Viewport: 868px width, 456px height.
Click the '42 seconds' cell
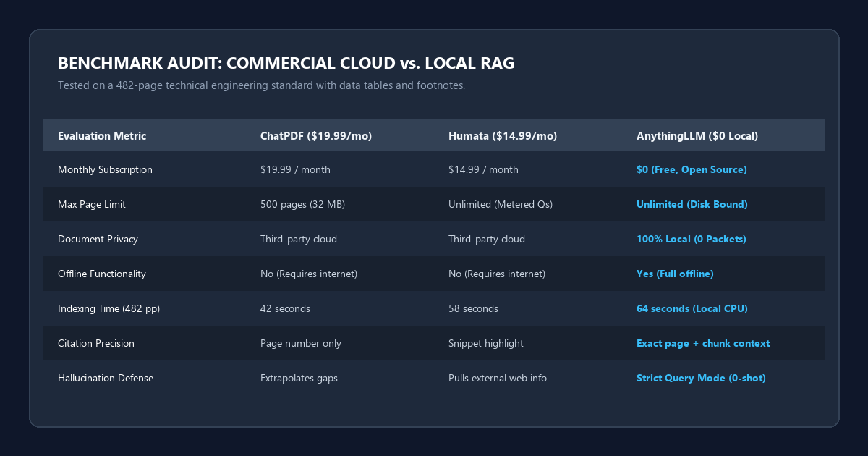point(285,308)
